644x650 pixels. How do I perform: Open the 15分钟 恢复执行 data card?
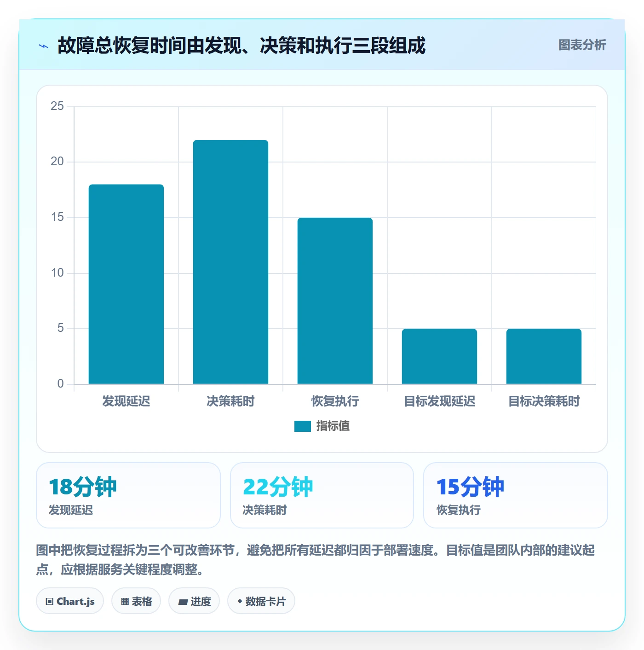point(516,495)
